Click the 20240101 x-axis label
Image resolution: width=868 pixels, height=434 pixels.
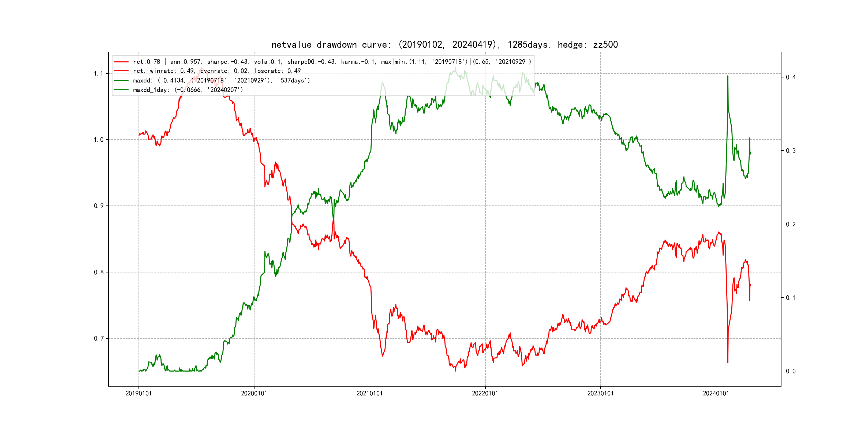point(716,393)
